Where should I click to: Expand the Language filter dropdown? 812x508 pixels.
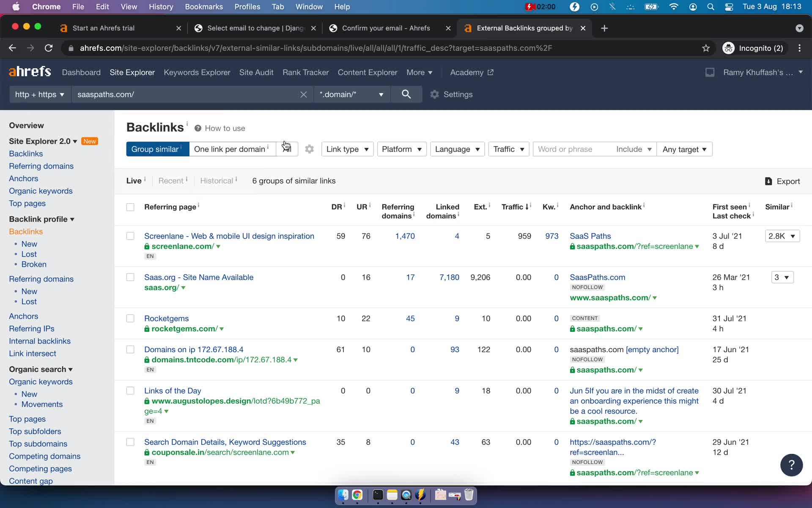click(457, 149)
